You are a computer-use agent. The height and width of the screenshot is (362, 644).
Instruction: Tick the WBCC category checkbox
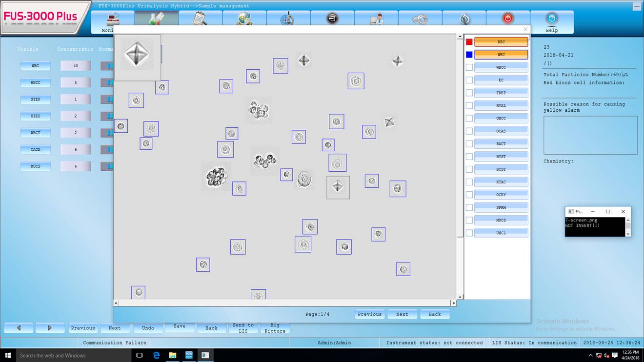[469, 67]
